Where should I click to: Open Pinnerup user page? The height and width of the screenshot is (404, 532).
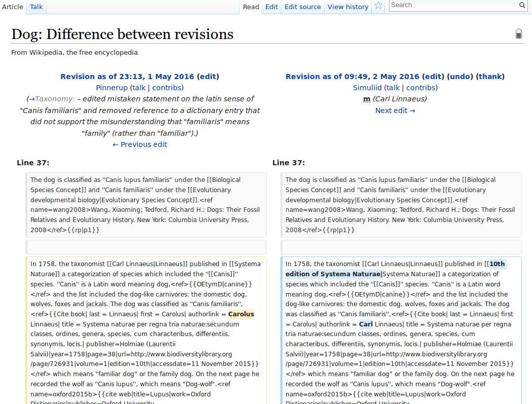[112, 88]
